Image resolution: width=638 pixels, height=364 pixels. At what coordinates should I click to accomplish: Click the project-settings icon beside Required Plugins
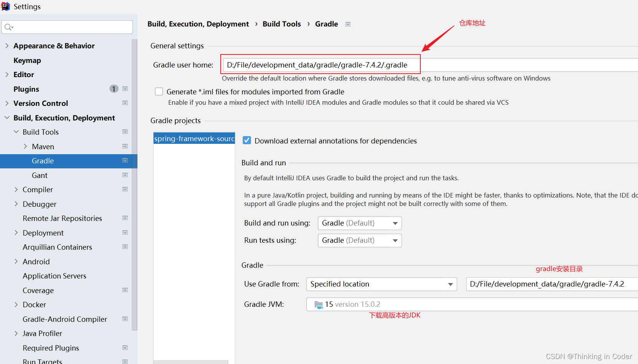tap(125, 348)
